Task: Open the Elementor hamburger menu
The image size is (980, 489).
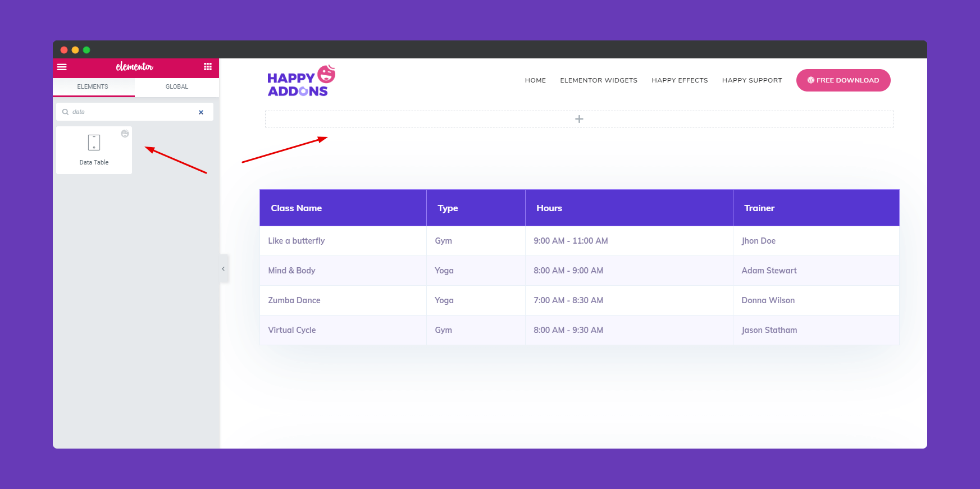Action: 62,67
